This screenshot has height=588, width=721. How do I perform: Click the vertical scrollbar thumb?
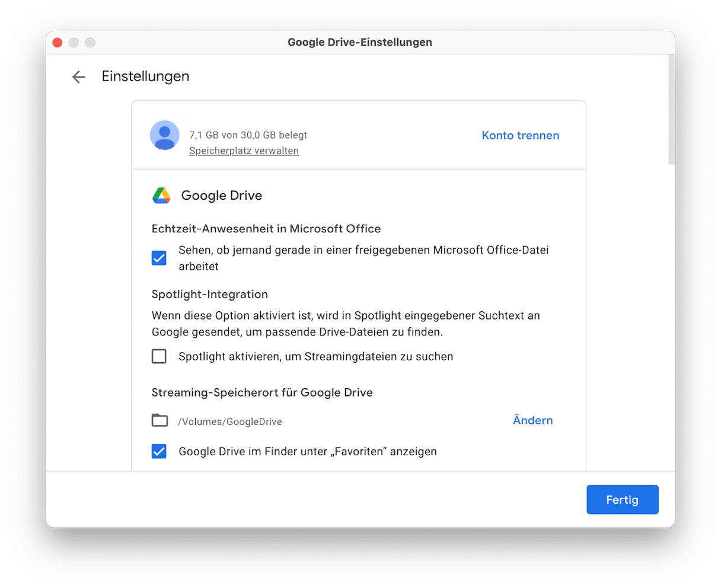671,110
